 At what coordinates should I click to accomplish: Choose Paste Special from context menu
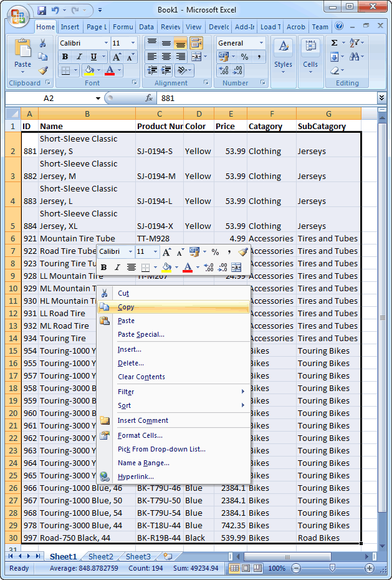173,334
